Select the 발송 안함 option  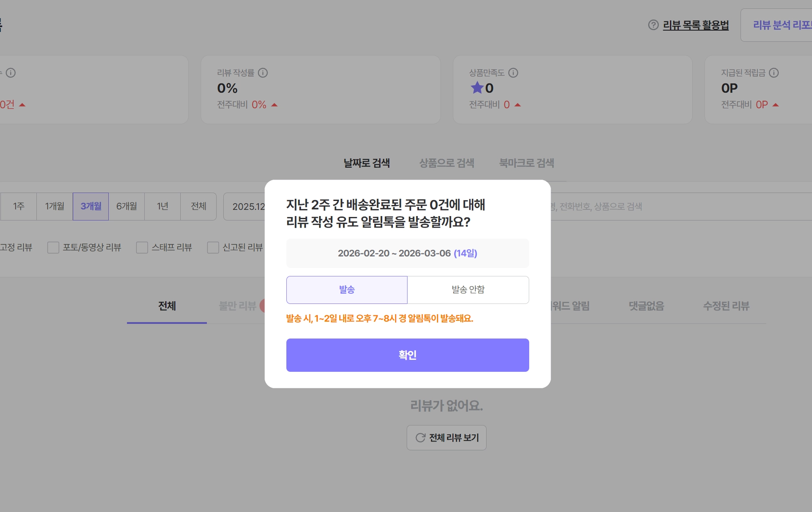tap(468, 290)
